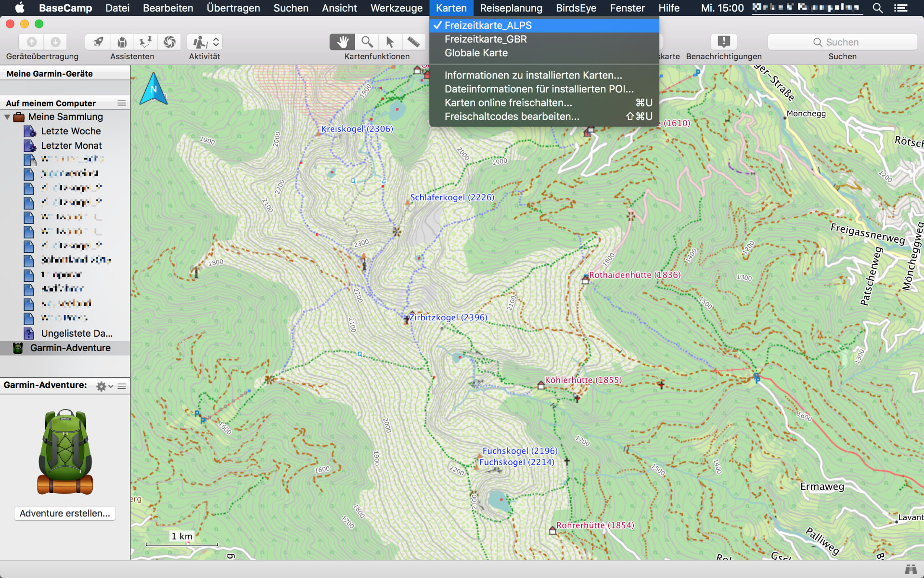Click the Mönchegg place label
The height and width of the screenshot is (578, 924).
coord(806,114)
